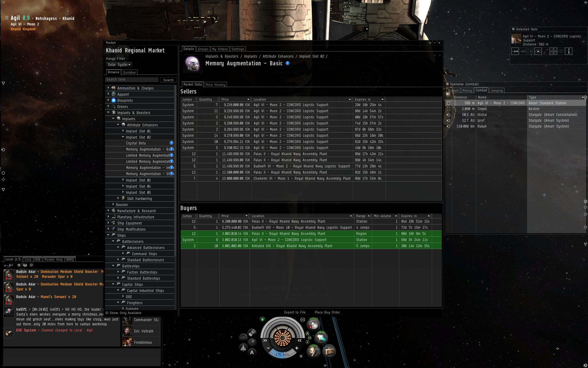
Task: Click the Search term input field
Action: point(132,79)
